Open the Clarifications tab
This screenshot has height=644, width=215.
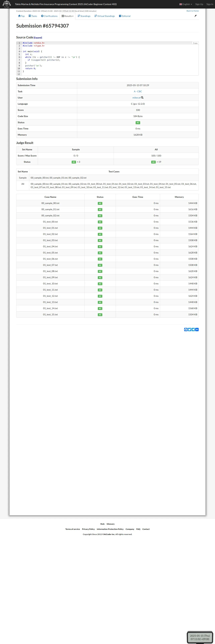pos(49,16)
